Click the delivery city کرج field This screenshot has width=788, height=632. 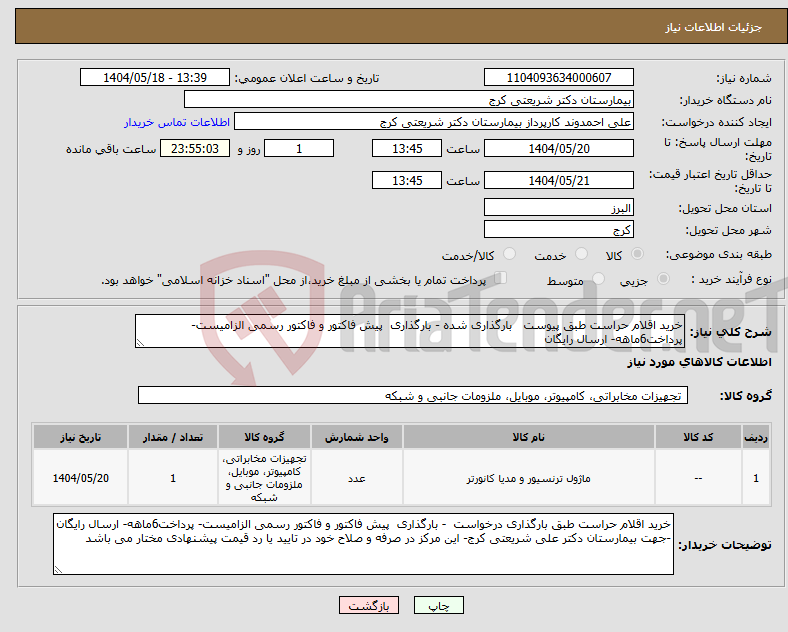click(558, 229)
